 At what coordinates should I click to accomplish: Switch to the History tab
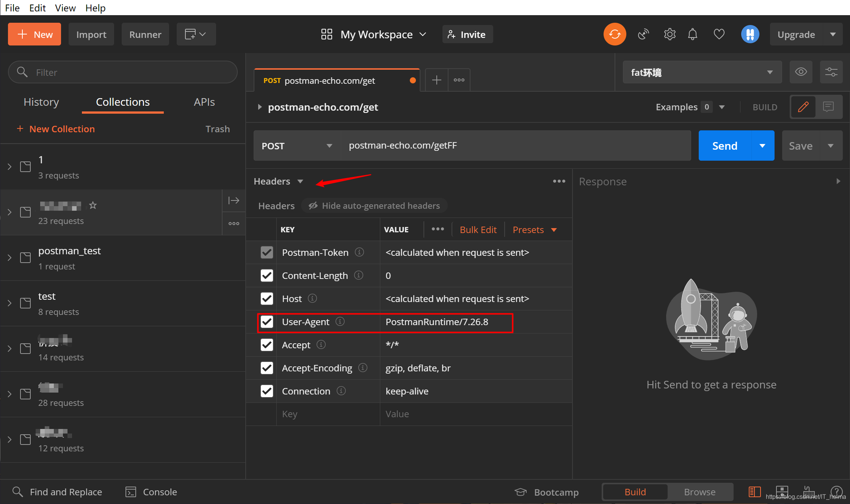[x=41, y=102]
